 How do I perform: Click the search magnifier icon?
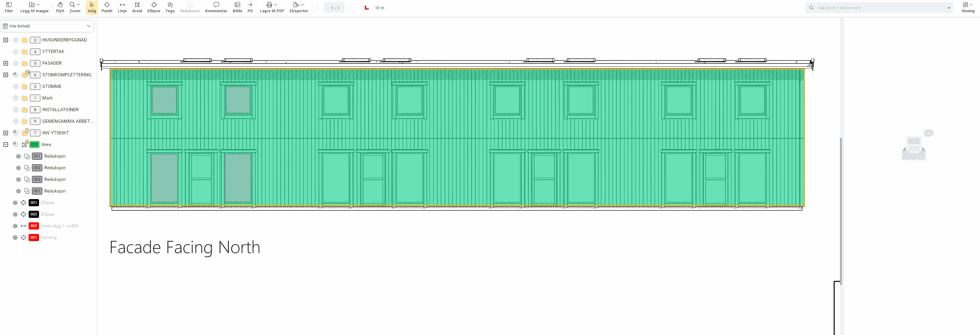[x=812, y=8]
